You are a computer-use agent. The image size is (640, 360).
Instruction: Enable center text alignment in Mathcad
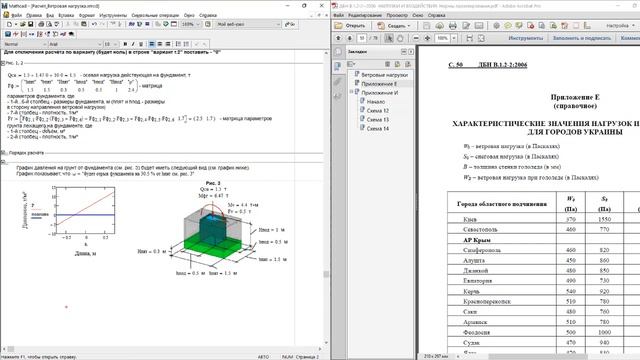[x=160, y=44]
